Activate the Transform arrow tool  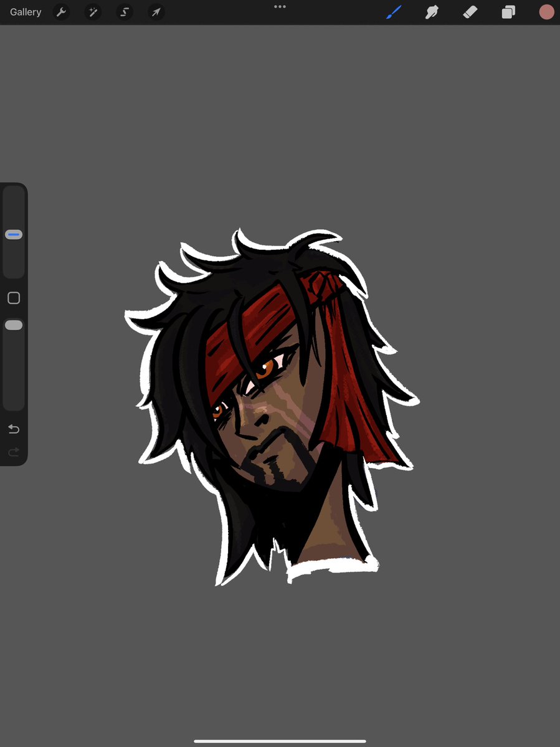point(156,12)
